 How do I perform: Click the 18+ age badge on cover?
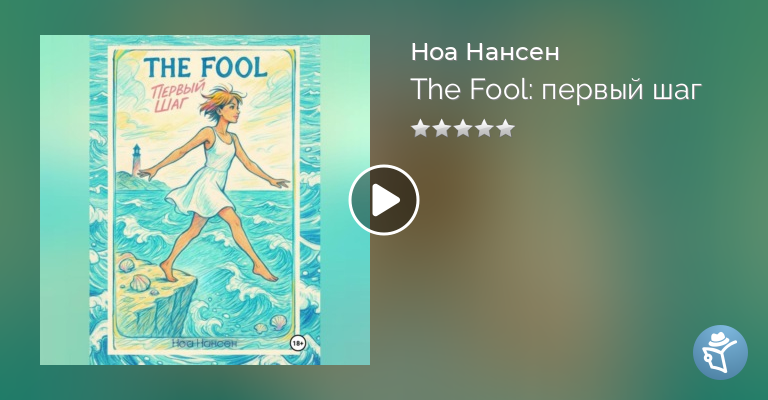[297, 344]
